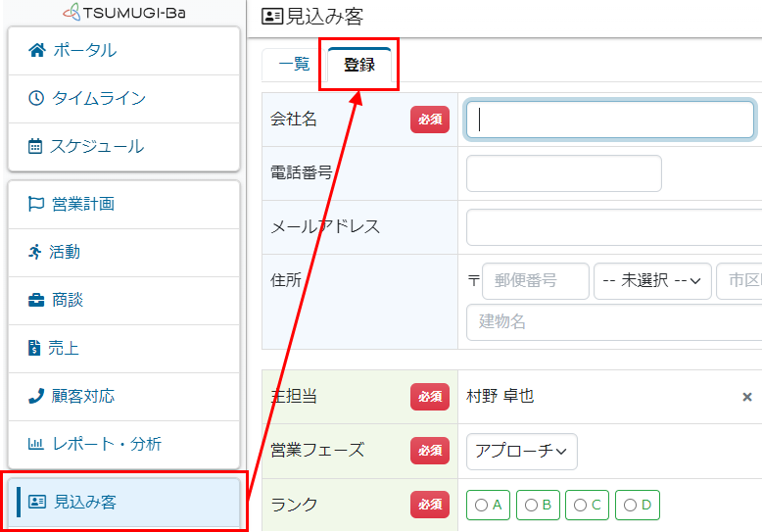Select rank B radio button

(x=538, y=506)
